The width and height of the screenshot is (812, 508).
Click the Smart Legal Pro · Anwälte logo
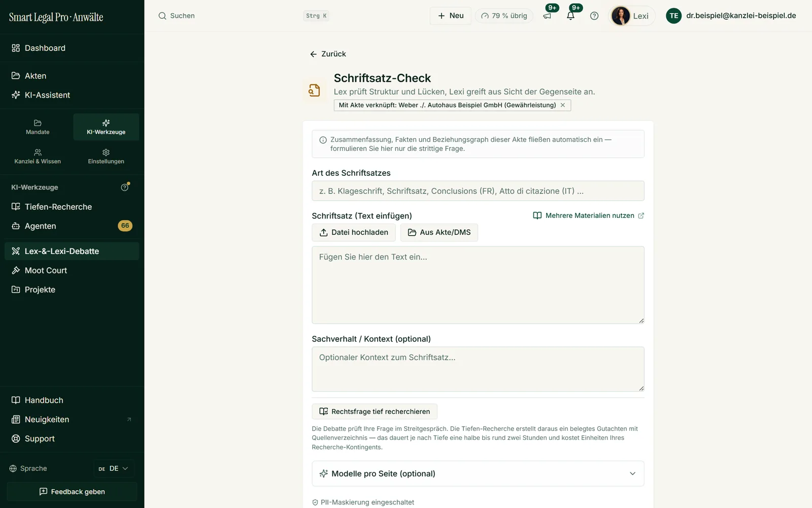56,17
